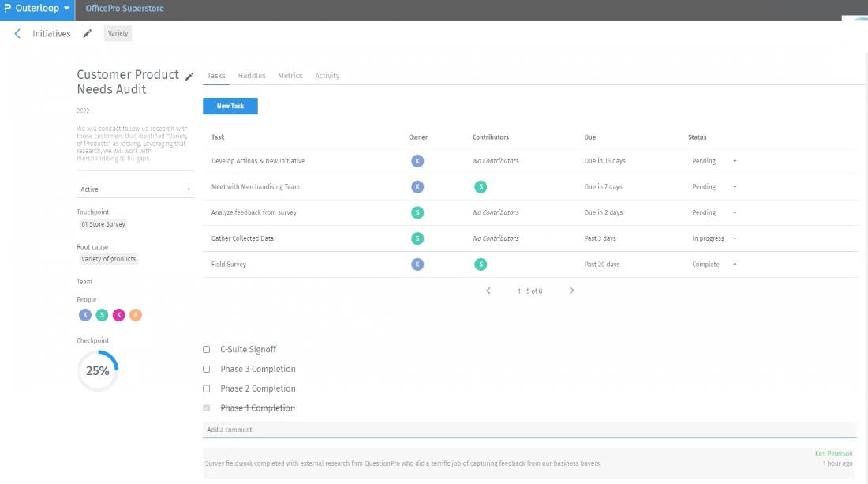Edit the Customer Product Needs Audit title
This screenshot has height=484, width=868.
click(x=189, y=77)
